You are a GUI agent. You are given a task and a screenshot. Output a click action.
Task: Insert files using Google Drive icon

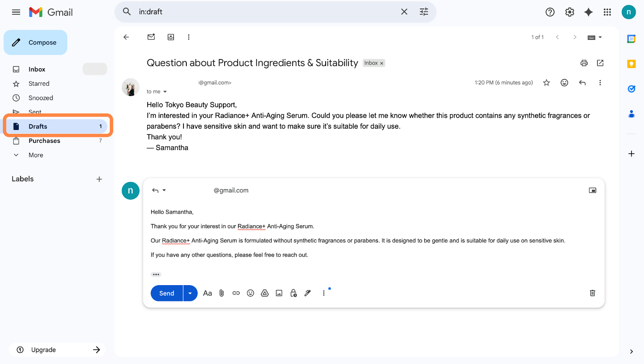[264, 293]
